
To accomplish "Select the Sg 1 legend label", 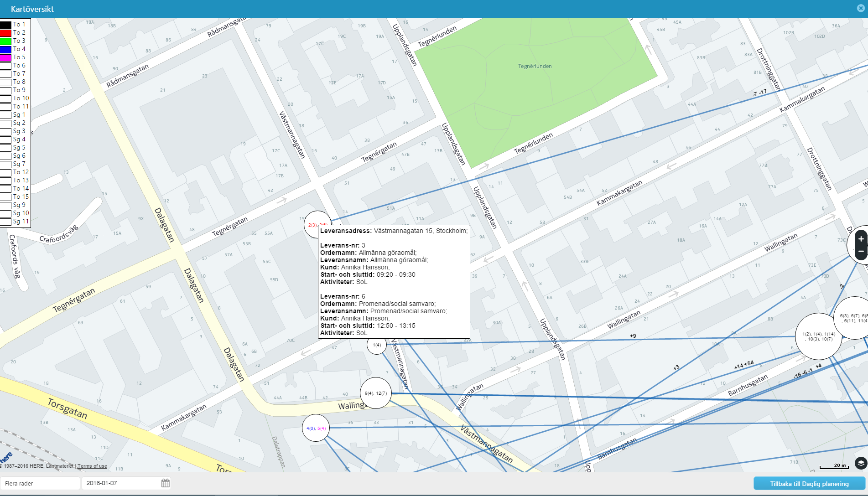I will pos(19,115).
